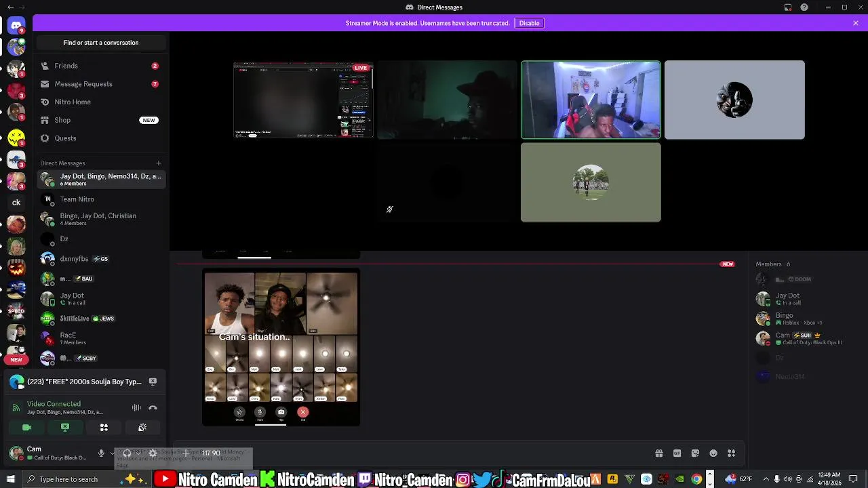
Task: Open Inbox icon in title bar
Action: point(788,7)
